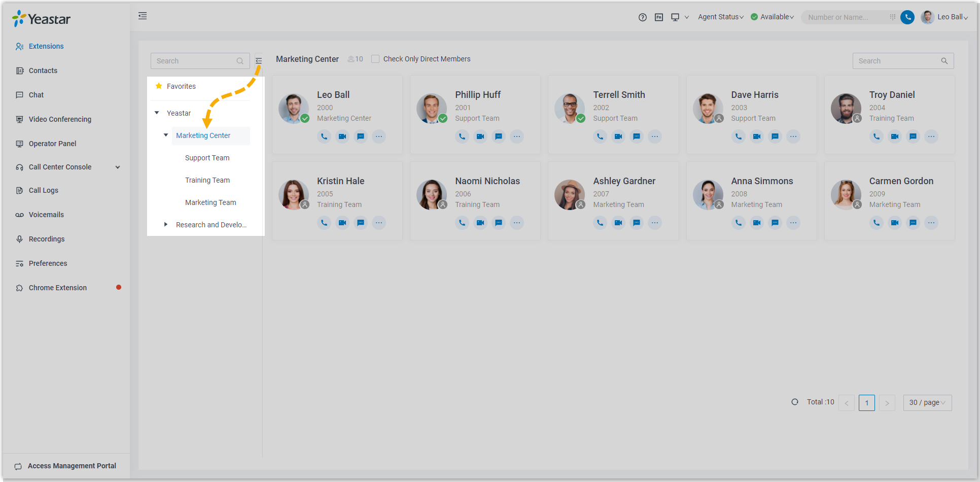This screenshot has height=482, width=980.
Task: Open the dialpad grid icon
Action: pos(892,17)
